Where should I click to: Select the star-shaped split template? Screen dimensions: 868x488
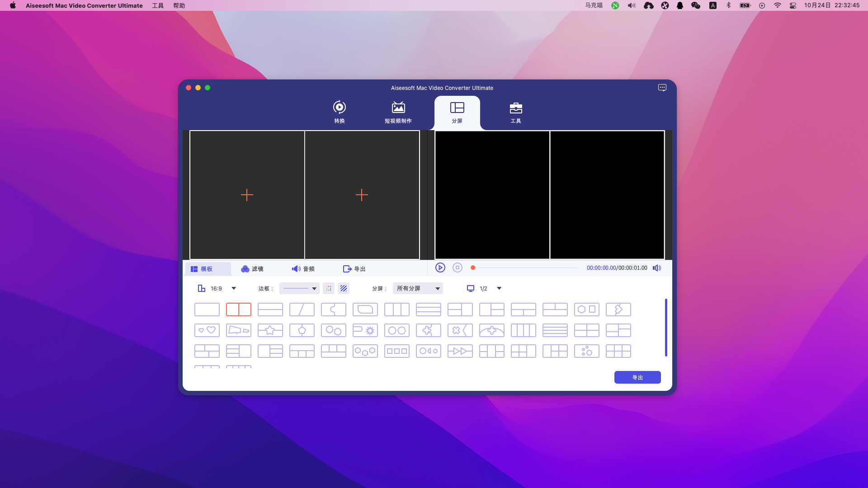pos(270,330)
